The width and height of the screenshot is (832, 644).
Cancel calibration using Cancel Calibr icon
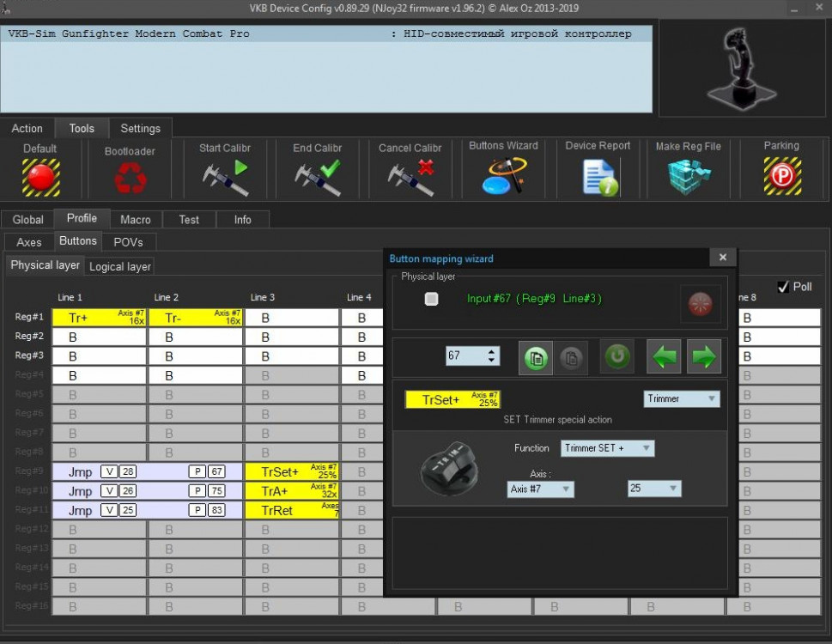click(410, 177)
